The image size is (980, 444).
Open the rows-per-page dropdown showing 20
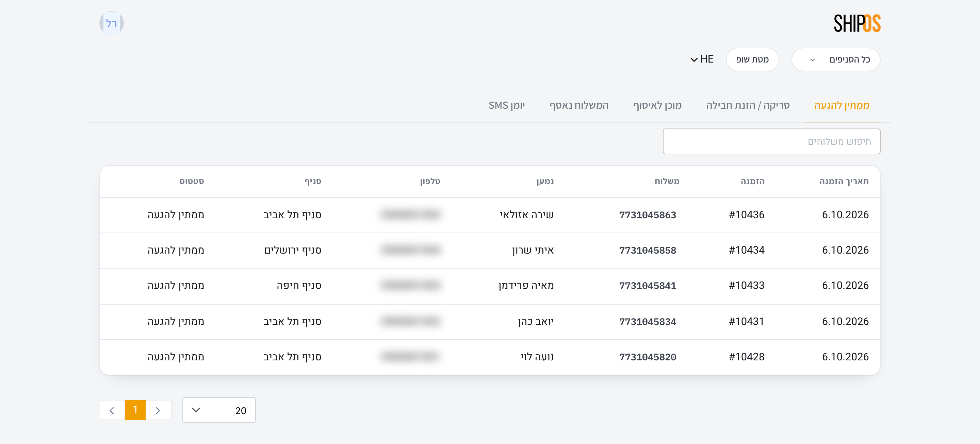pos(219,410)
